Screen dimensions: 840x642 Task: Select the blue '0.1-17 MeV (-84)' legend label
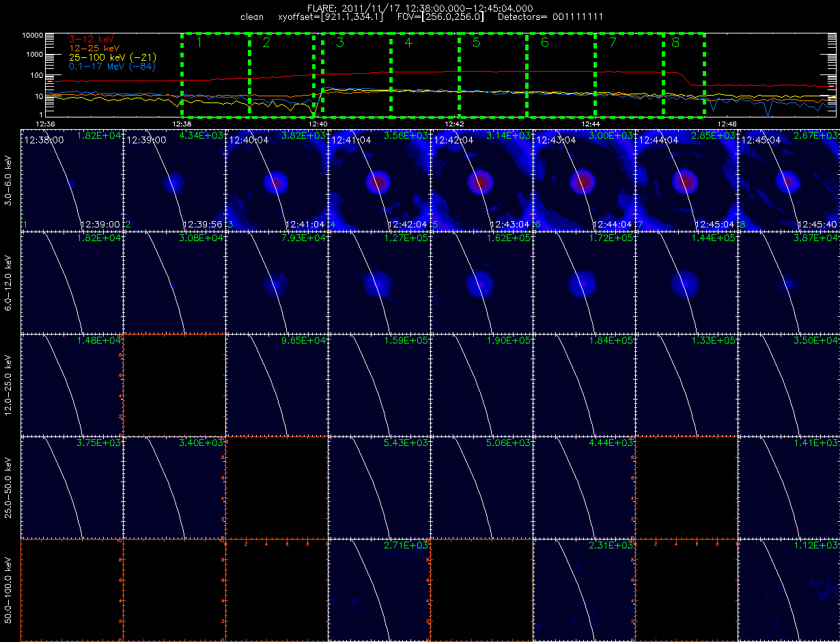click(112, 67)
